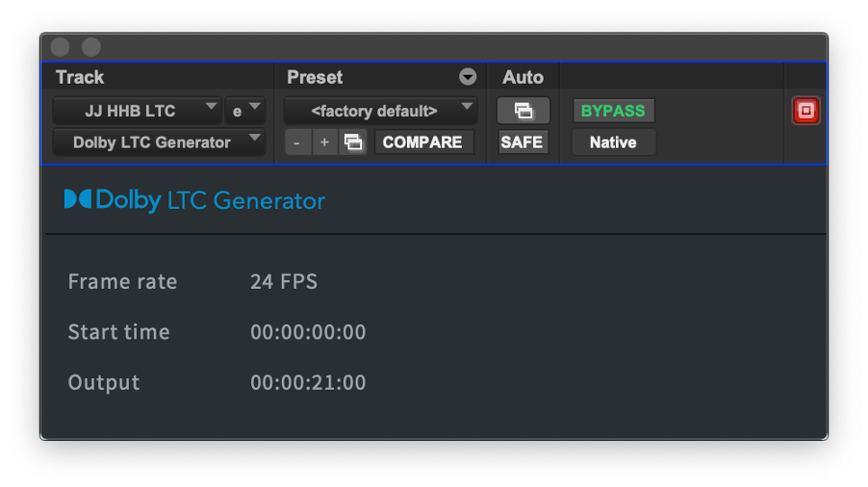Enable automation SAFE mode
This screenshot has height=487, width=868.
(523, 142)
